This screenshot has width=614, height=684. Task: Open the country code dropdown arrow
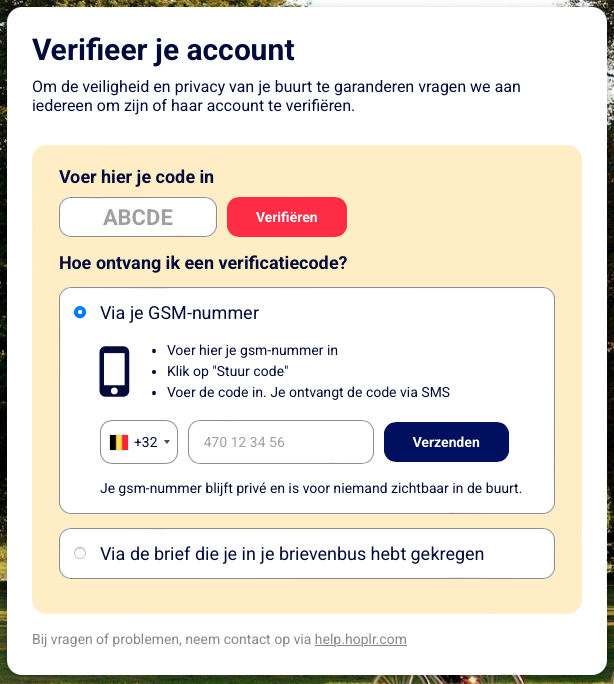167,442
